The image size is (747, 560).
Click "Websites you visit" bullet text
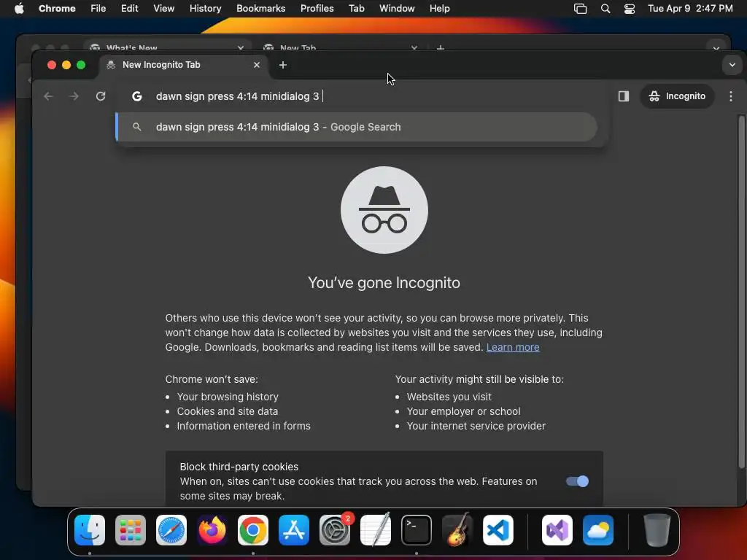(449, 397)
